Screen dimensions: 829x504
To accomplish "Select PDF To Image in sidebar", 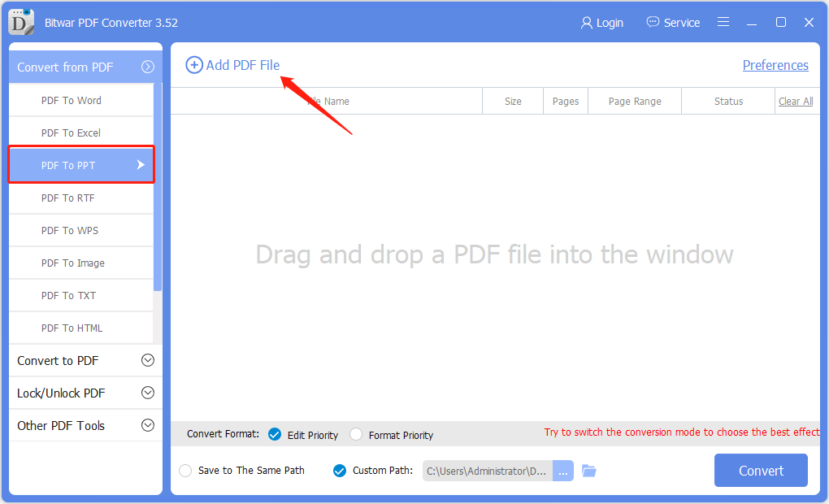I will pos(73,263).
